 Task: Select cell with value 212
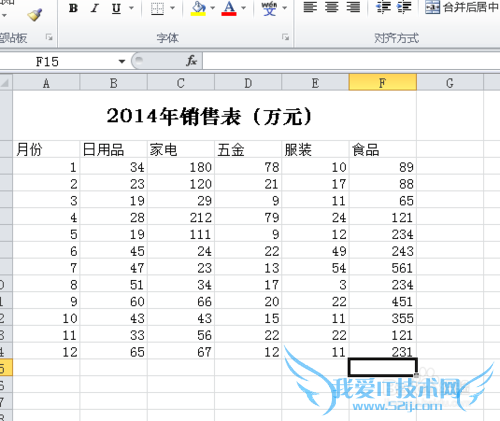click(x=181, y=217)
